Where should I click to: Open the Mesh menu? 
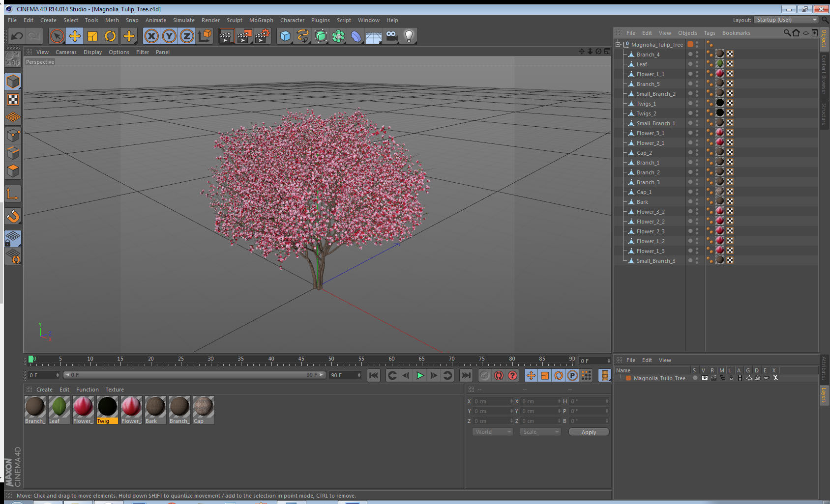(112, 20)
